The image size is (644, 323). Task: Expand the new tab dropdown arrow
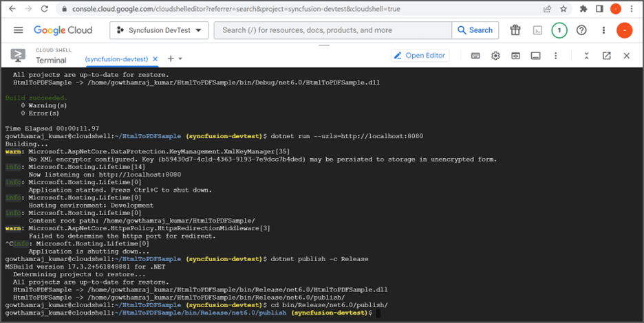pyautogui.click(x=180, y=59)
